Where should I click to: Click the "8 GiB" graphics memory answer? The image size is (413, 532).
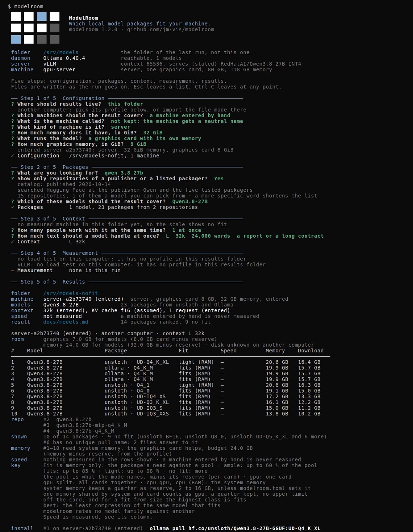pyautogui.click(x=138, y=144)
